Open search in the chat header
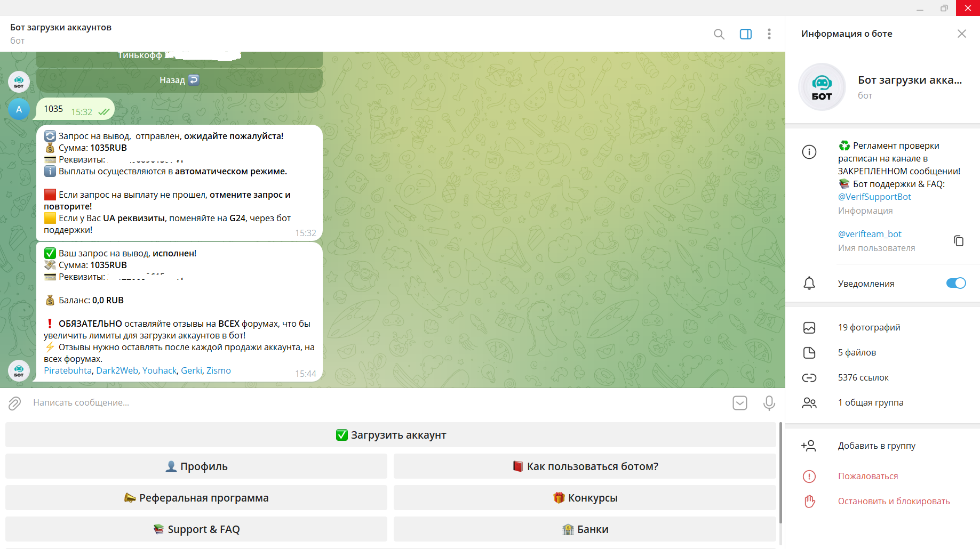This screenshot has width=980, height=549. pyautogui.click(x=719, y=34)
